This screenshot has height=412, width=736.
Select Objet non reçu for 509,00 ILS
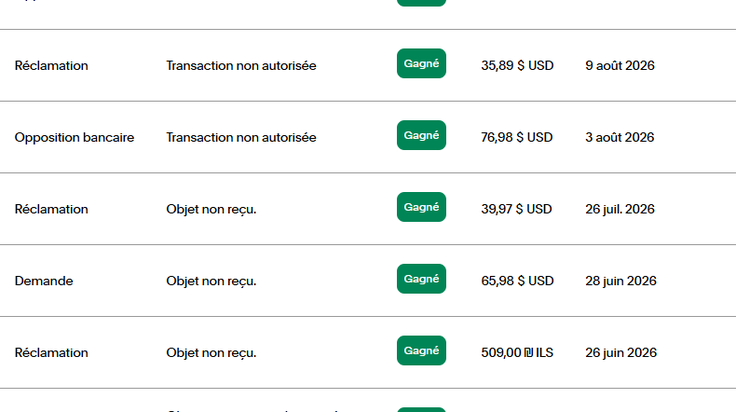coord(211,353)
